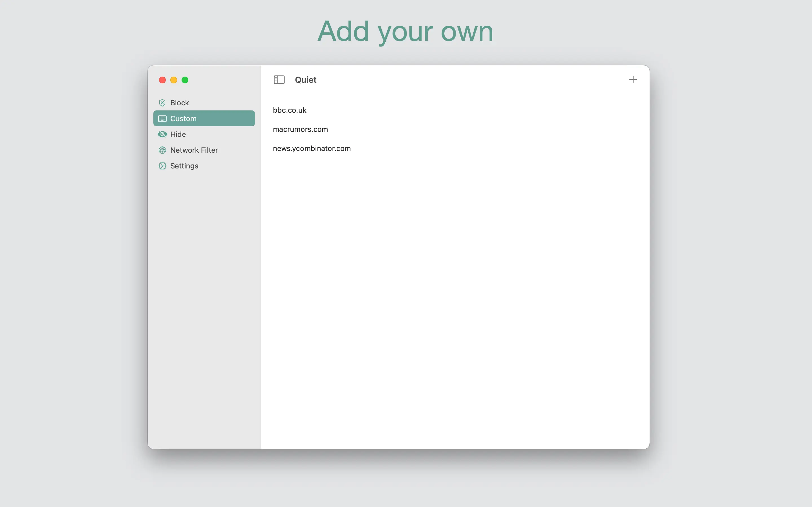Click the Custom list icon in sidebar
This screenshot has height=507, width=812.
[162, 118]
